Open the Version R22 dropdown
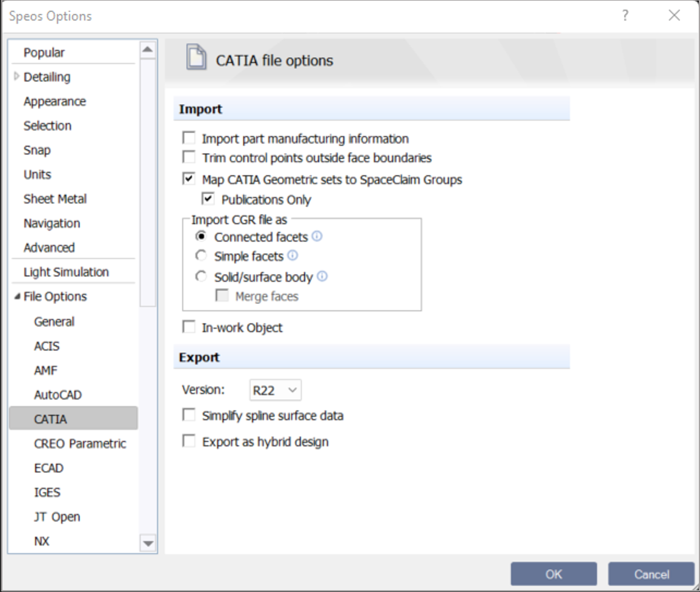 (x=275, y=390)
